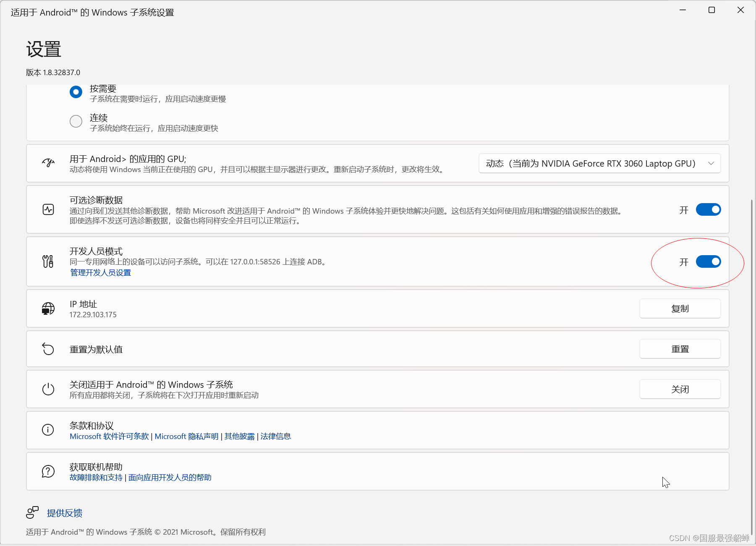Select the 连续 radio button

(76, 121)
